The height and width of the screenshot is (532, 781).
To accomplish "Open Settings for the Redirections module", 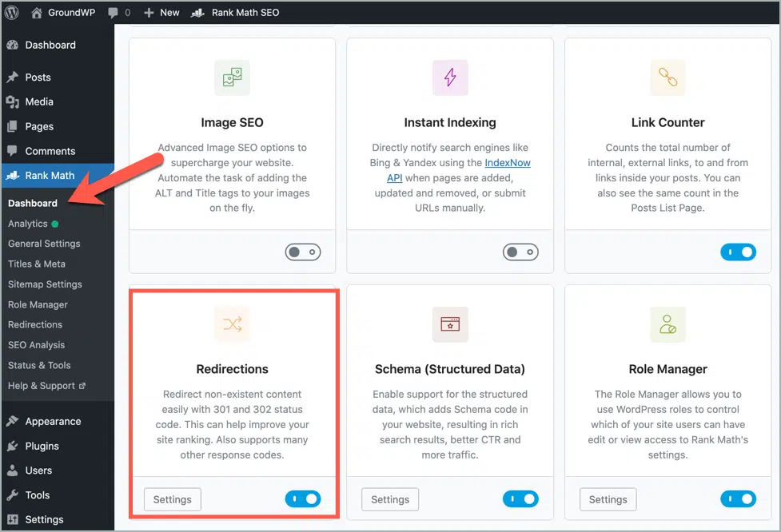I will coord(173,499).
